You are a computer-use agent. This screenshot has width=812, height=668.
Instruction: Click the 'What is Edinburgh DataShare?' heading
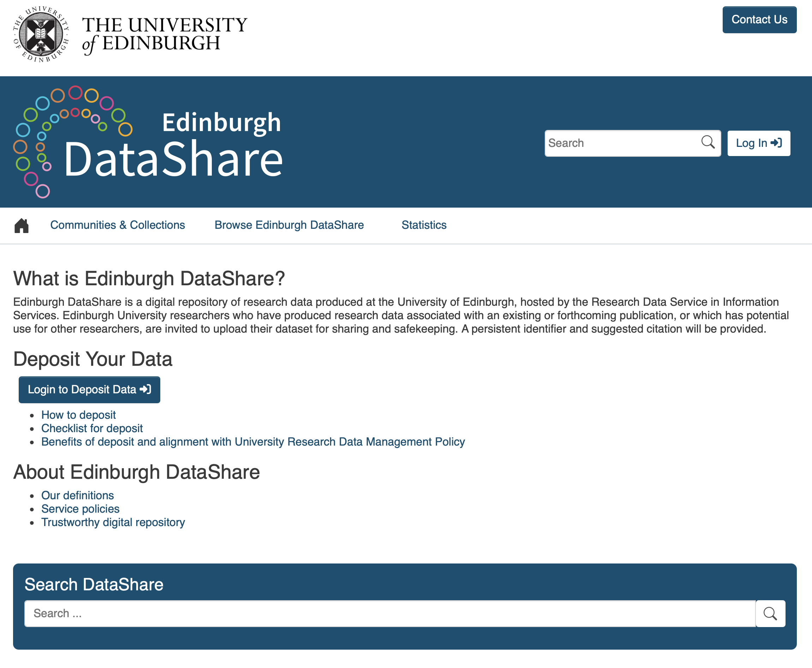click(149, 278)
